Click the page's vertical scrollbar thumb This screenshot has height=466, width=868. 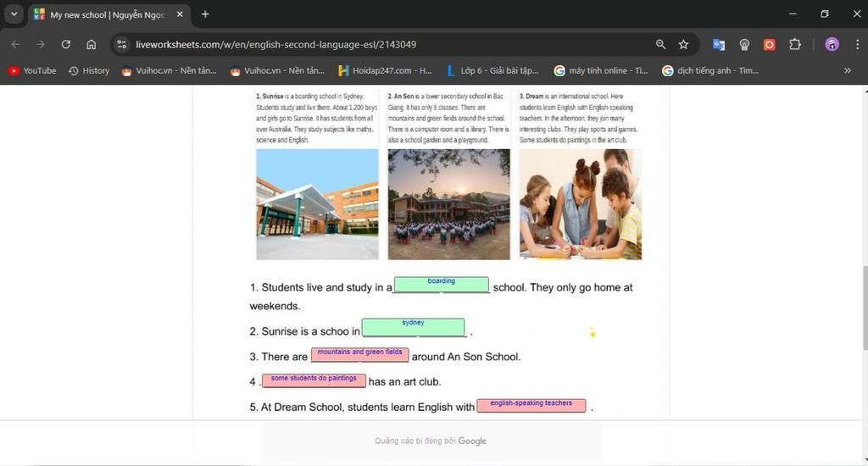pos(864,305)
